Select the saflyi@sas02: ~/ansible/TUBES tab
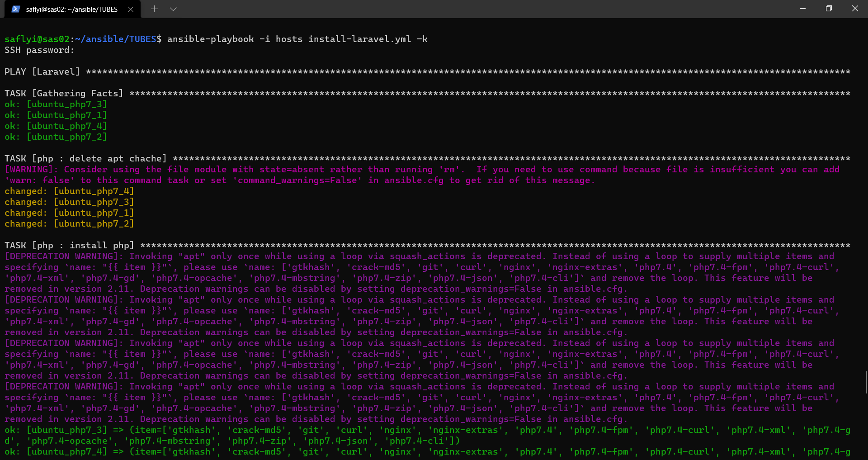Screen dimensions: 868x460 point(72,9)
